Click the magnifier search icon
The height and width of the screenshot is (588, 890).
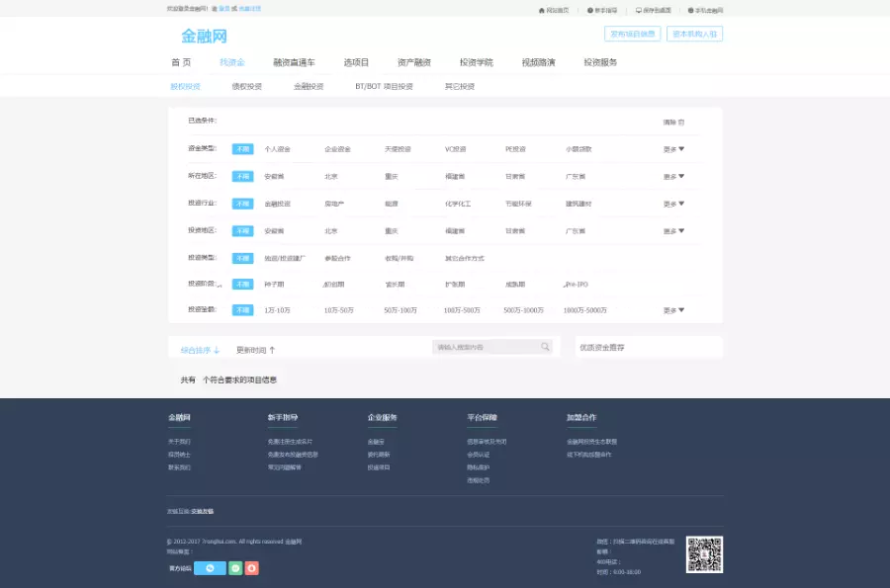pyautogui.click(x=545, y=347)
